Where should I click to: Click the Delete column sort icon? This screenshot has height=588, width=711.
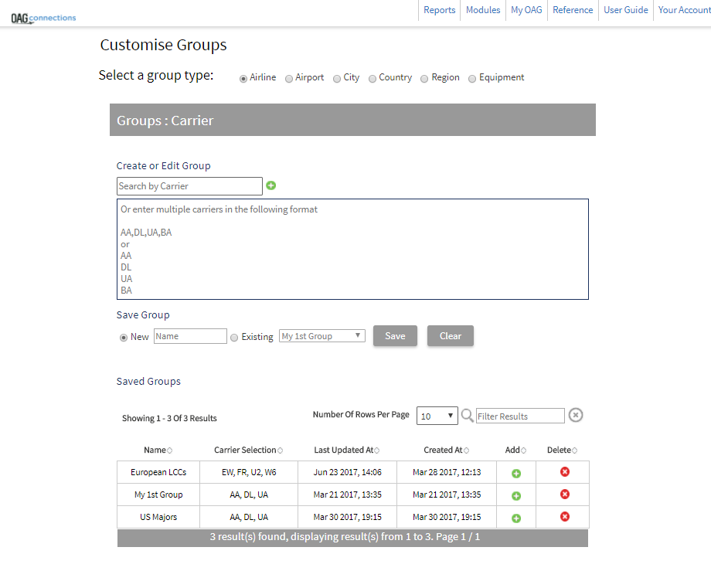[574, 450]
